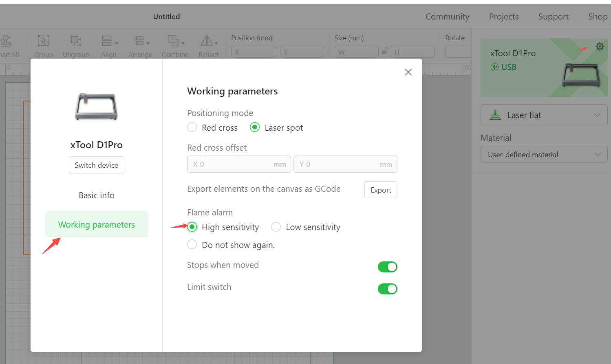Open the Support menu
The width and height of the screenshot is (611, 364).
click(x=553, y=17)
